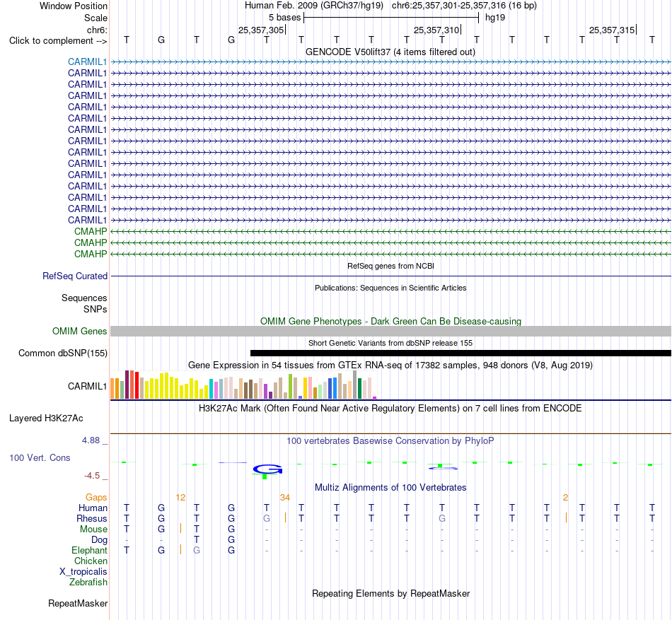Select the Chicken species row label

click(91, 561)
